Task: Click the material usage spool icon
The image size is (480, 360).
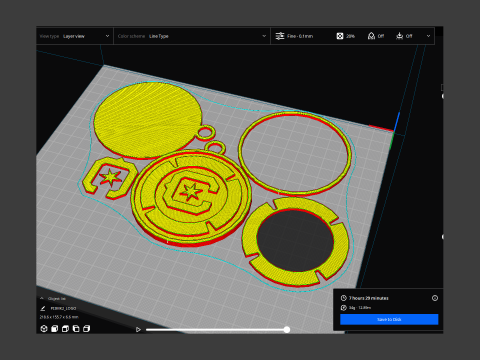Action: click(344, 308)
